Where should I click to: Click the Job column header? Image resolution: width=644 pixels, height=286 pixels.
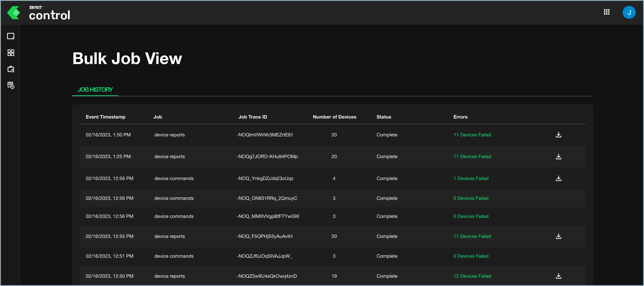pyautogui.click(x=158, y=117)
